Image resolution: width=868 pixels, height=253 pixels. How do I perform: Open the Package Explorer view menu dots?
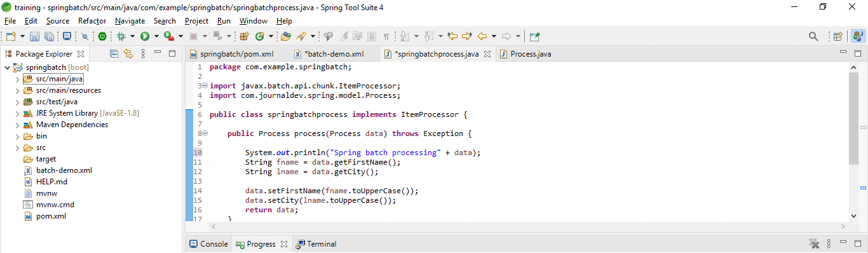pos(143,53)
